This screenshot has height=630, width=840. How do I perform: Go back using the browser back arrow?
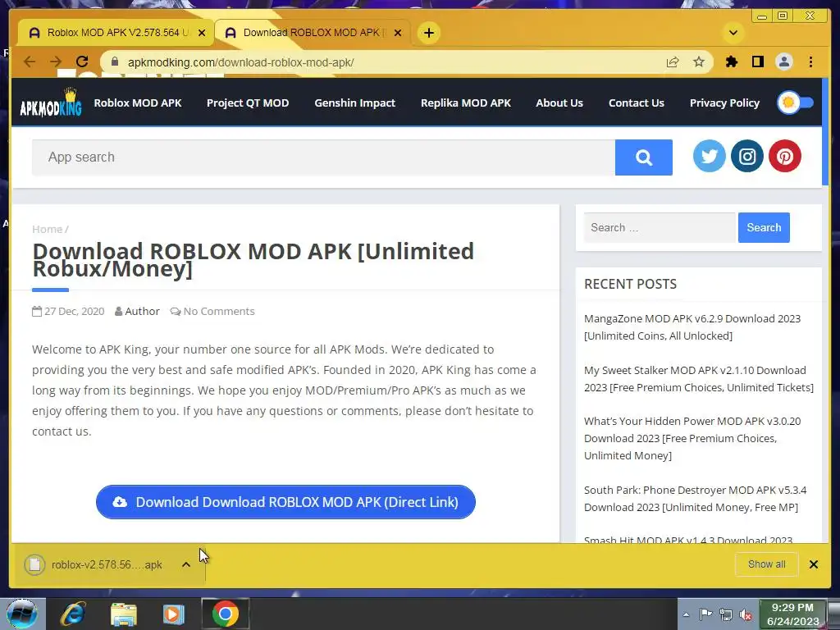[x=30, y=62]
